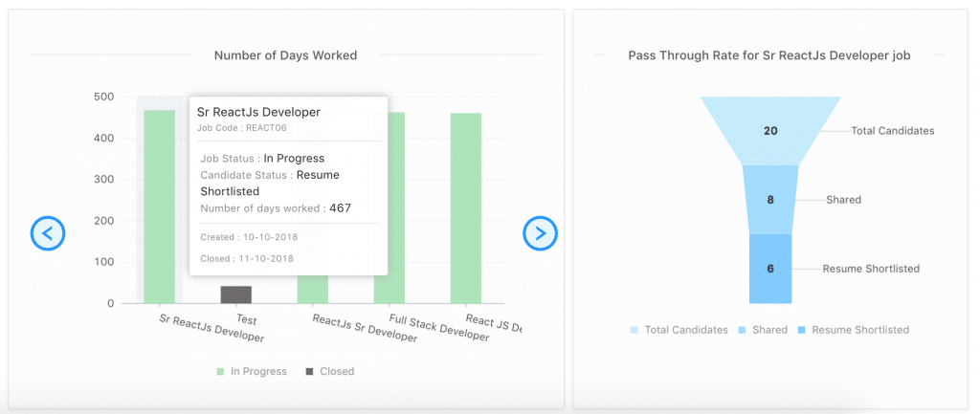Click the Resume Shortlisted funnel label

coord(871,269)
